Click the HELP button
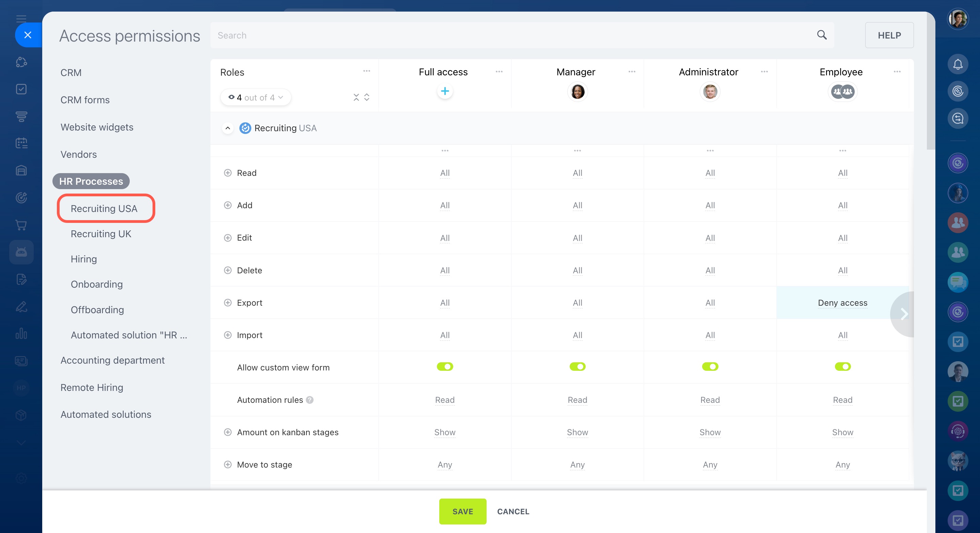980x533 pixels. click(x=889, y=35)
